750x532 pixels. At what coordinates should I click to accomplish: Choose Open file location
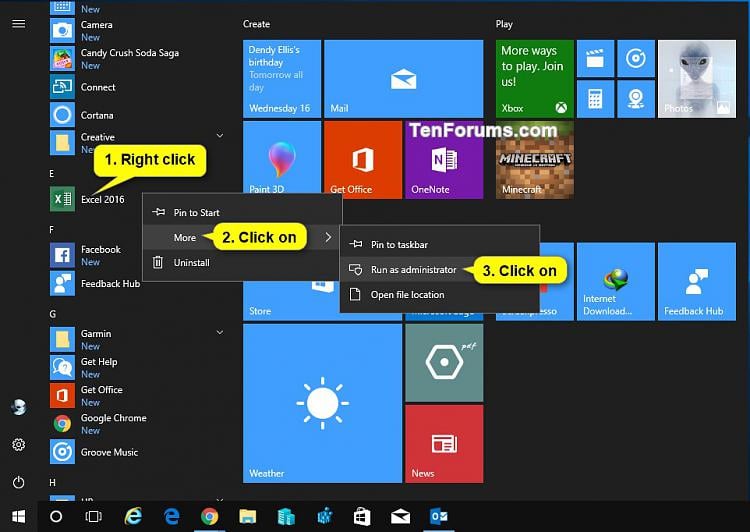pyautogui.click(x=440, y=294)
